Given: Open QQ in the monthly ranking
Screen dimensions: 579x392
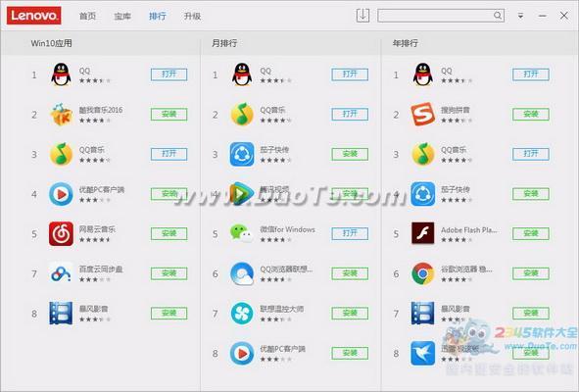Looking at the screenshot, I should coord(350,74).
